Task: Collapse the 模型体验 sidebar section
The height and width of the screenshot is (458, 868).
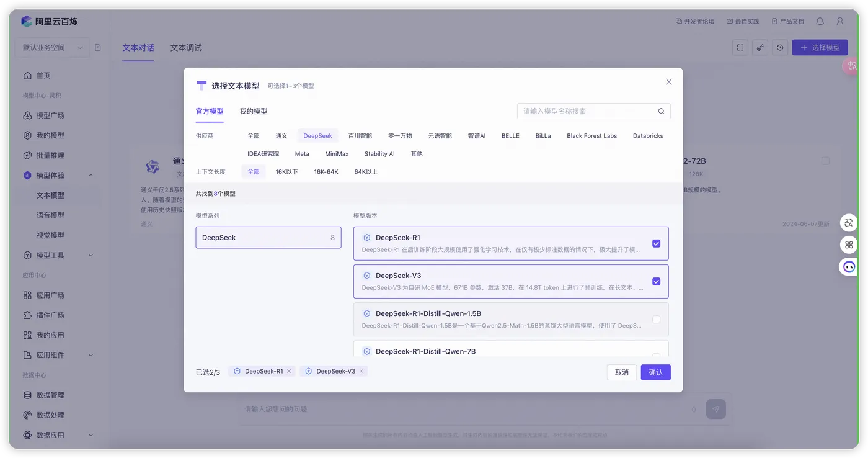Action: (x=91, y=176)
